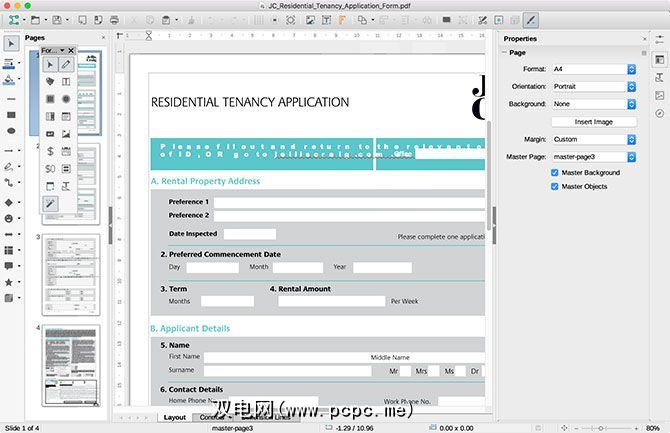
Task: Select the Stars and Banners tool
Action: 9,282
